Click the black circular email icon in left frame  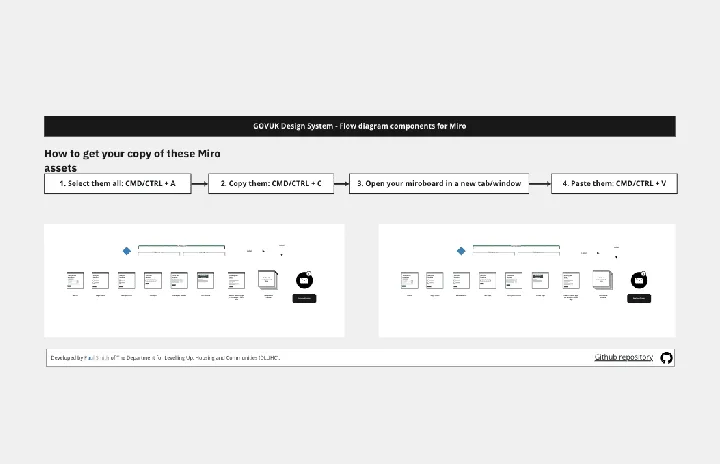click(304, 280)
